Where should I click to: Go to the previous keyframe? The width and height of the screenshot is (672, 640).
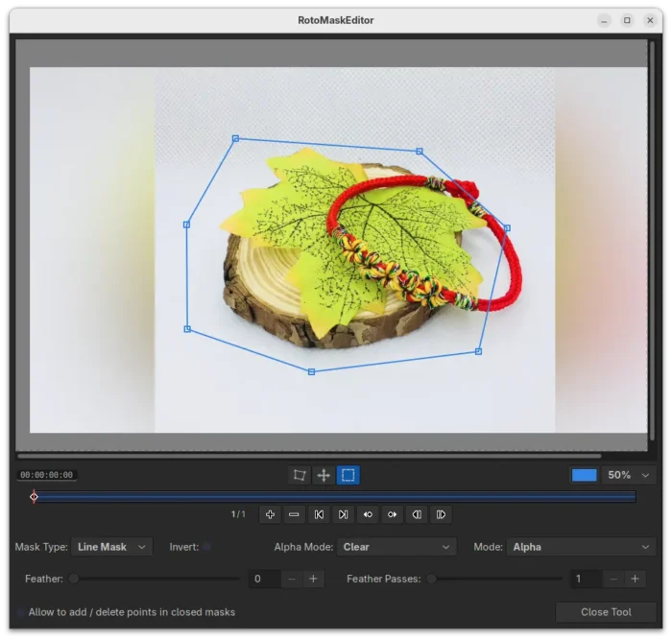tap(368, 514)
